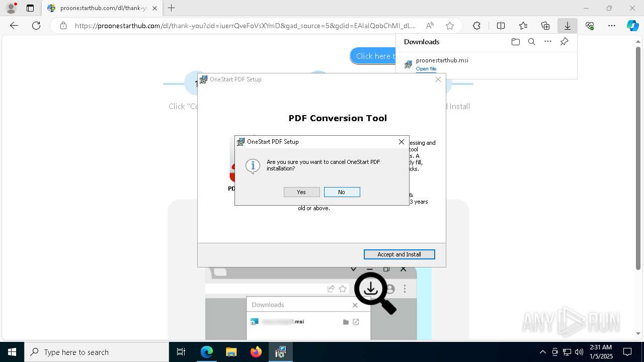This screenshot has width=644, height=362.
Task: Click the address bar URL
Action: pos(245,26)
